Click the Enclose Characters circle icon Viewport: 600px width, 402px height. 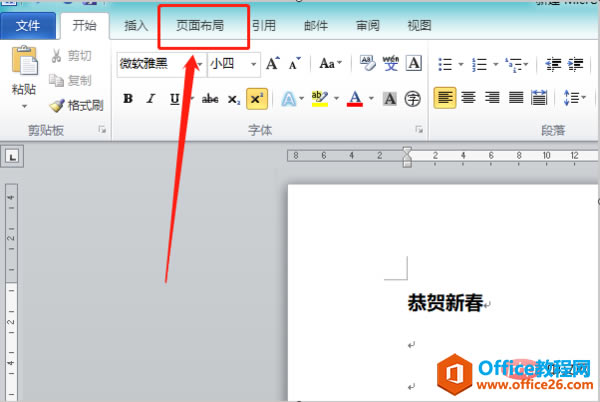pos(412,99)
